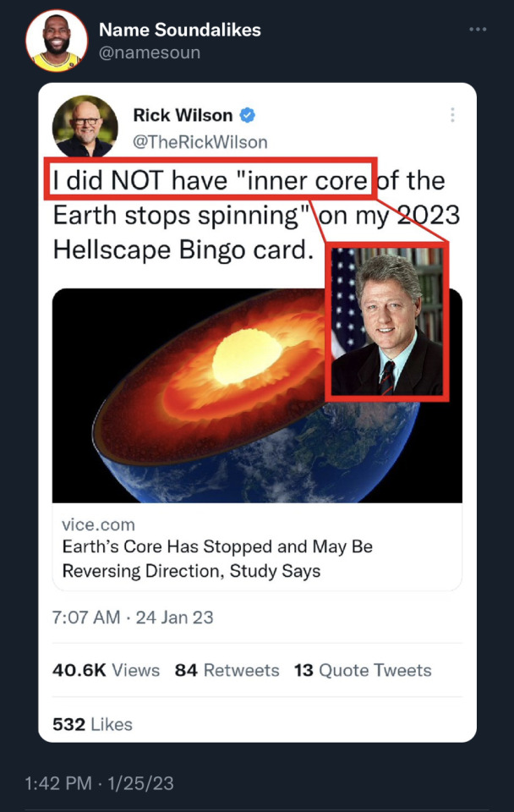The height and width of the screenshot is (812, 514).
Task: Click Rick Wilson's profile picture
Action: pyautogui.click(x=85, y=126)
